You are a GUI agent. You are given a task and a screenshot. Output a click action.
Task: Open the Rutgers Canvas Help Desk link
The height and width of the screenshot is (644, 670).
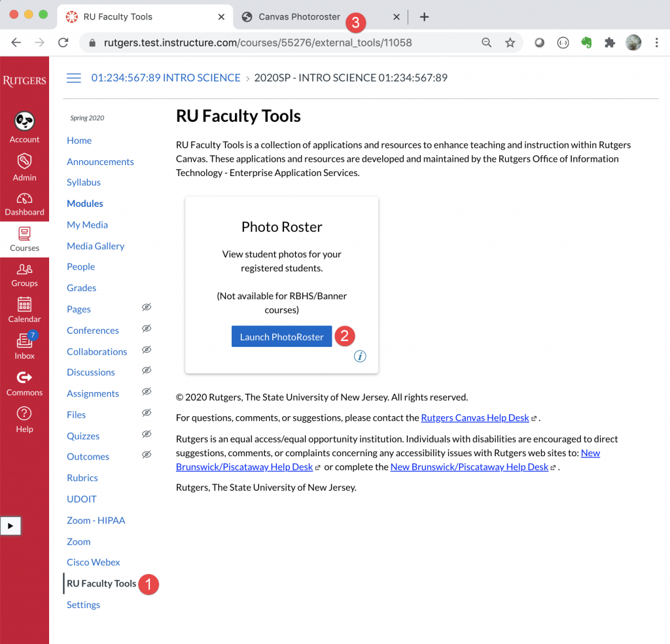point(475,418)
